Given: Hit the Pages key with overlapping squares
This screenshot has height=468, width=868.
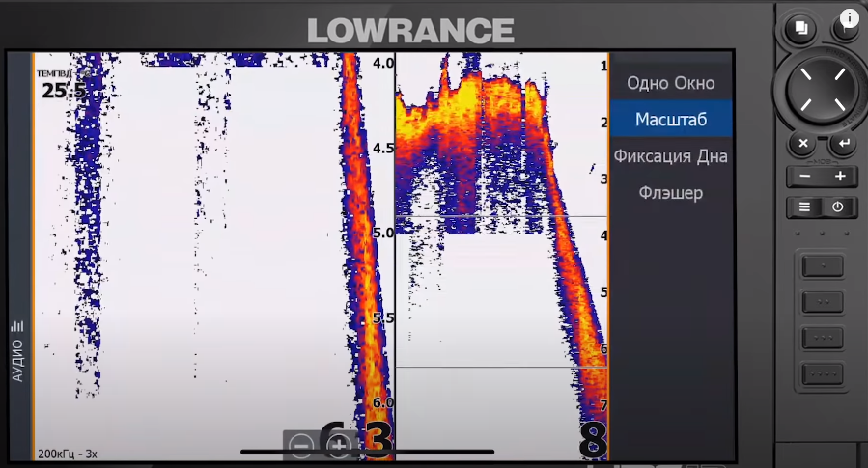Looking at the screenshot, I should point(801,28).
